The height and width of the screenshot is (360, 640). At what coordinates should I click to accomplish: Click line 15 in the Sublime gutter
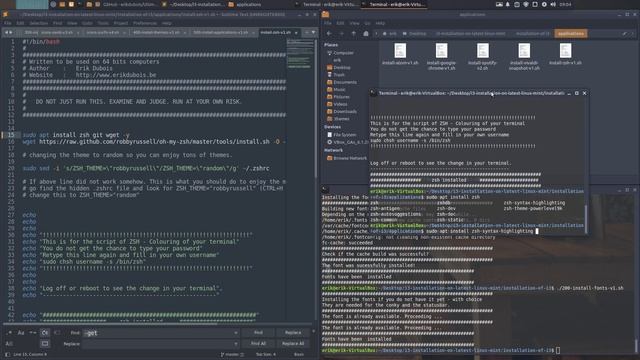tap(11, 135)
